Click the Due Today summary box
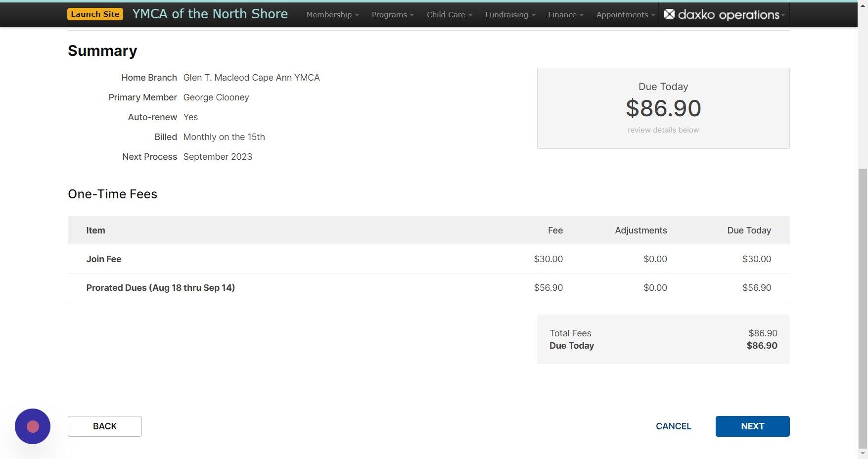 coord(663,108)
